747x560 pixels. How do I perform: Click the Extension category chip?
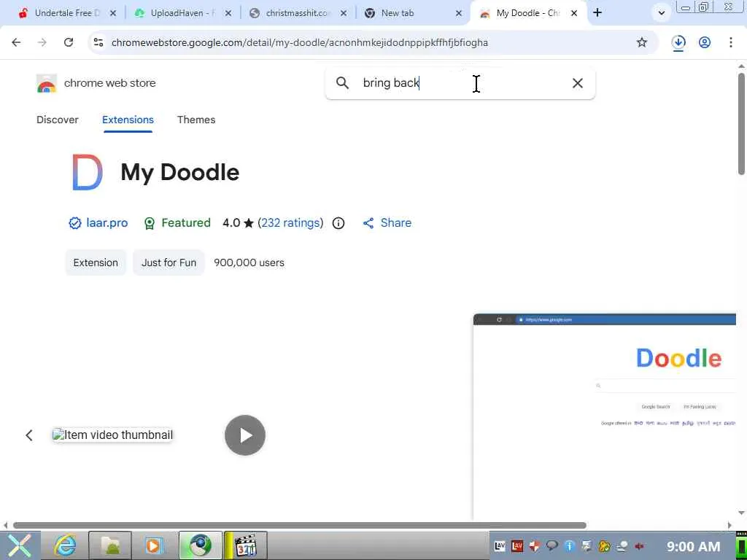coord(96,262)
